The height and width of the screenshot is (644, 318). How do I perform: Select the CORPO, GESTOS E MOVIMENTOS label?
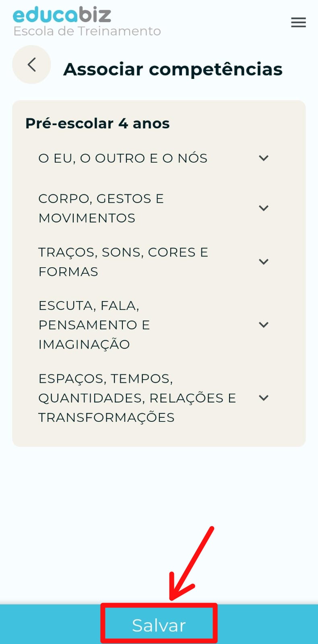[101, 208]
